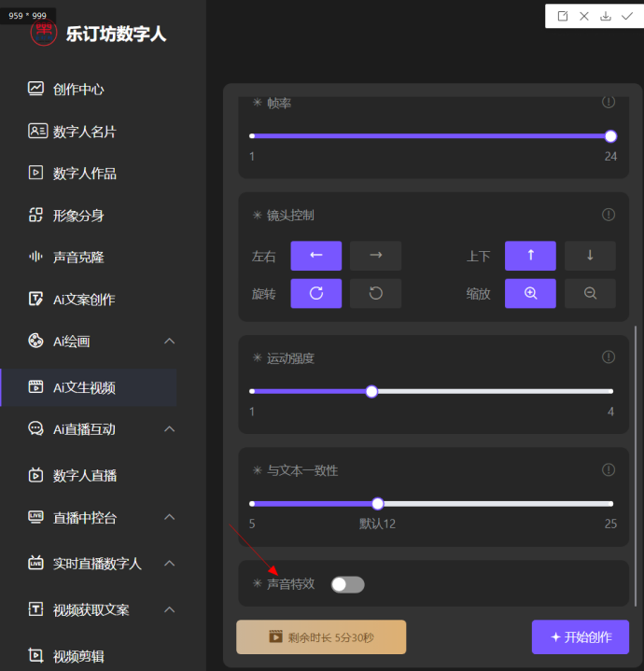Click the settings panel vertical scrollbar
Screen dimensions: 644x671
point(636,466)
